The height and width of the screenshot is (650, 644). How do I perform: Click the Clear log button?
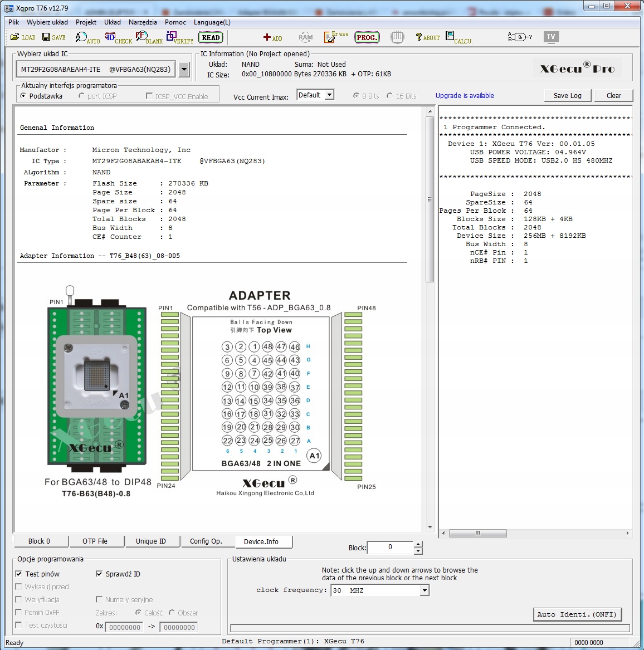(x=614, y=95)
